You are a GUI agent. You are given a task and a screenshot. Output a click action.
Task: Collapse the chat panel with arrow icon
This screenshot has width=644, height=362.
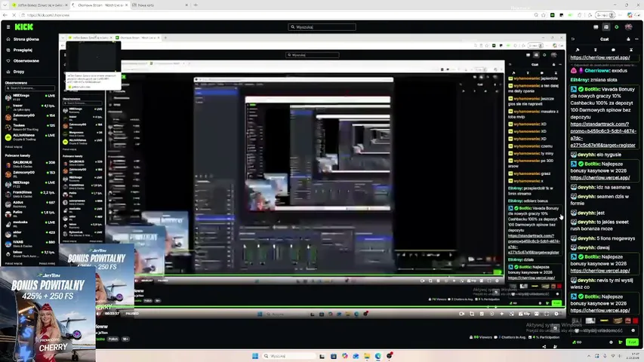tap(573, 39)
